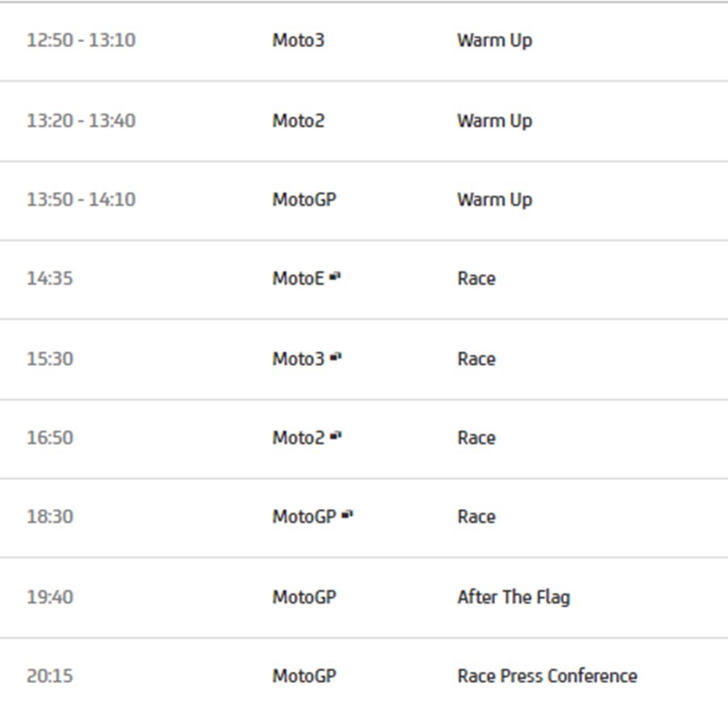The height and width of the screenshot is (713, 728).
Task: Click the 13:20 - 13:40 time slot
Action: tap(81, 121)
